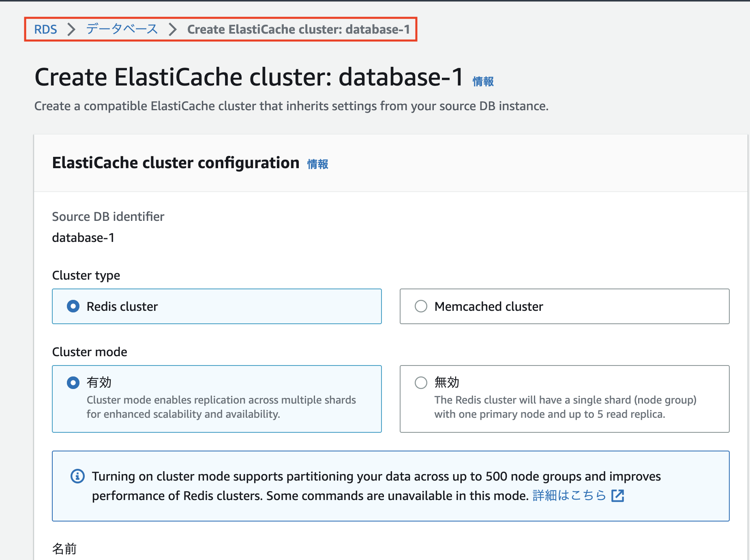
Task: Click the 名前 field label area
Action: click(x=64, y=549)
